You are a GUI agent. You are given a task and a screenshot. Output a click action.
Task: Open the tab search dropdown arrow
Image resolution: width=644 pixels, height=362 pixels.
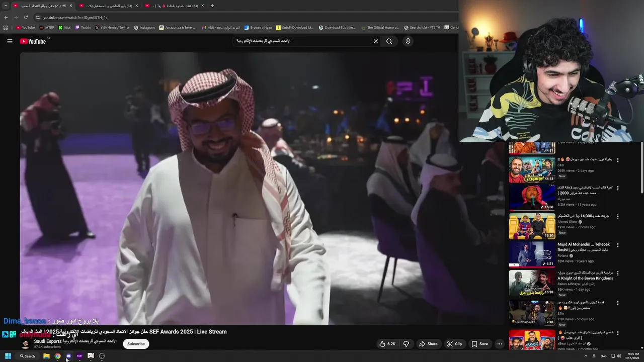[6, 6]
